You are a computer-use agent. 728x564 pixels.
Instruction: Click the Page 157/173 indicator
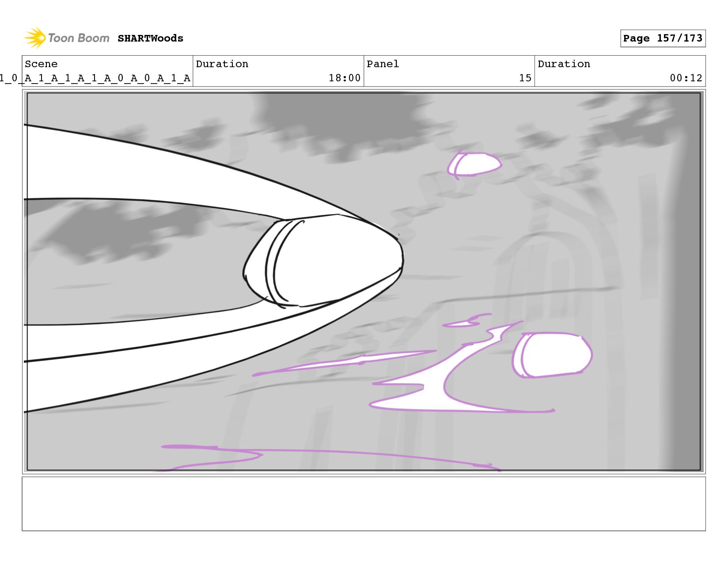663,38
